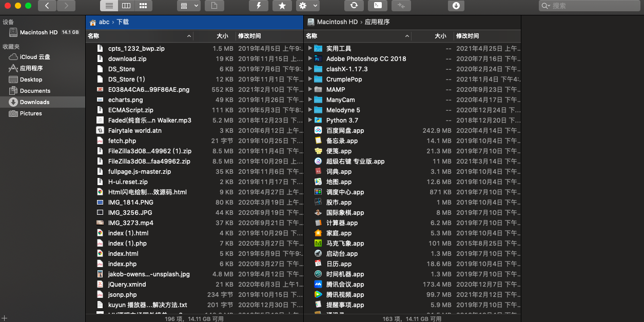Open Downloads in sidebar
Viewport: 644px width, 322px height.
pyautogui.click(x=43, y=102)
